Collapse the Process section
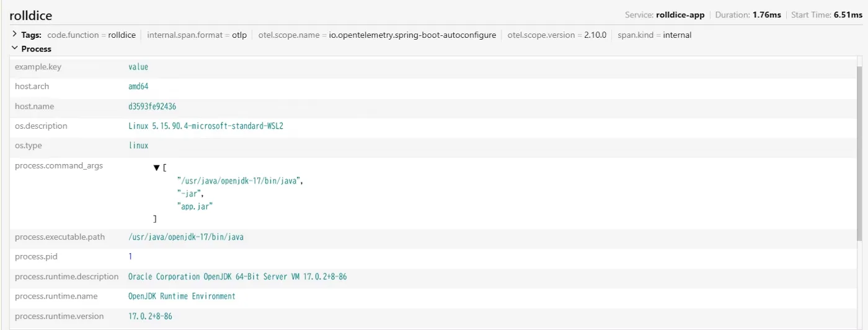This screenshot has height=330, width=868. (x=14, y=48)
